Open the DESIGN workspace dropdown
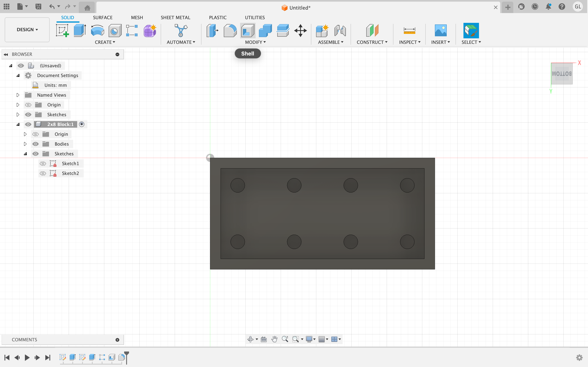588x367 pixels. pyautogui.click(x=27, y=30)
